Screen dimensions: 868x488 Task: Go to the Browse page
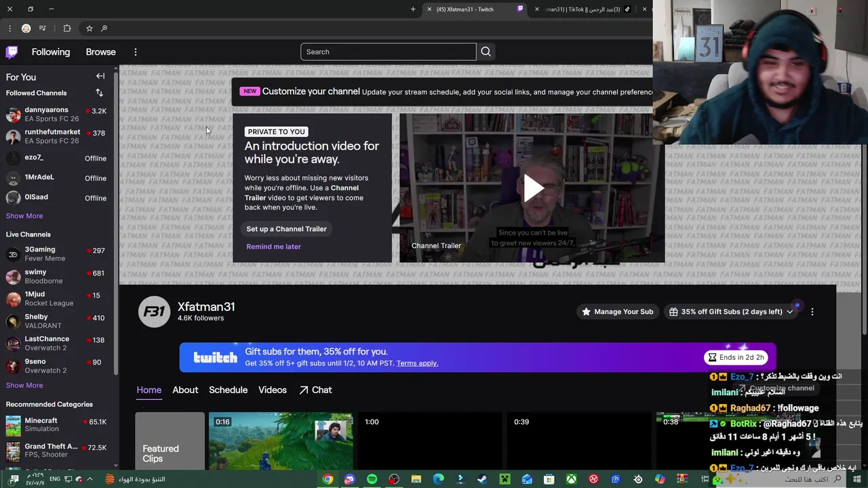pos(100,52)
